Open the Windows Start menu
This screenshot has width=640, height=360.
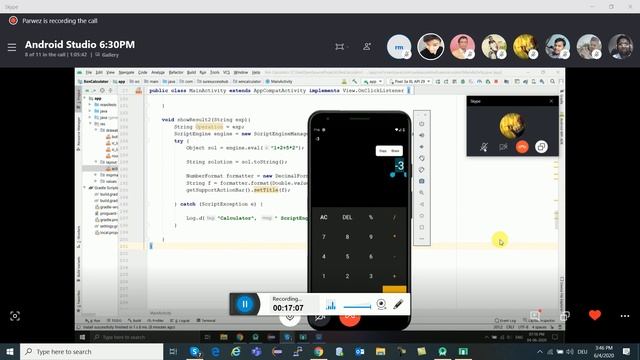point(10,351)
